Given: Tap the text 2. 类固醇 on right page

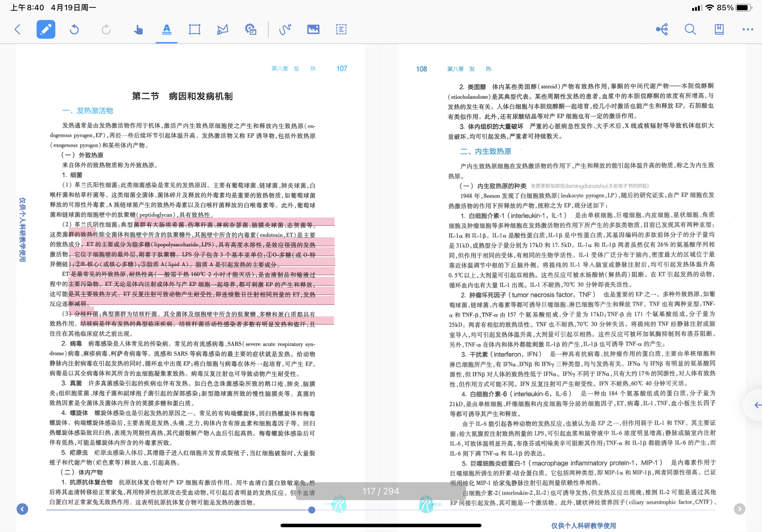Looking at the screenshot, I should click(x=472, y=87).
